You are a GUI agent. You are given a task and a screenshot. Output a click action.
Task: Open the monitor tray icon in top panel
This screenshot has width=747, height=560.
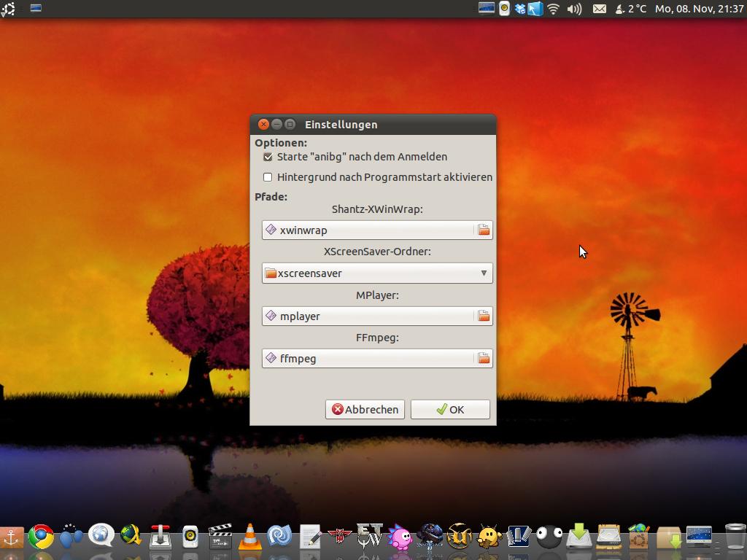487,9
